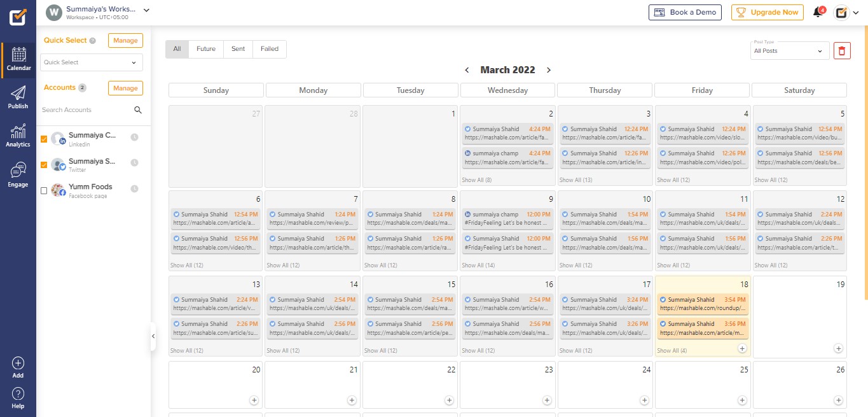Add post on March 26 plus icon
Image resolution: width=868 pixels, height=417 pixels.
point(839,400)
